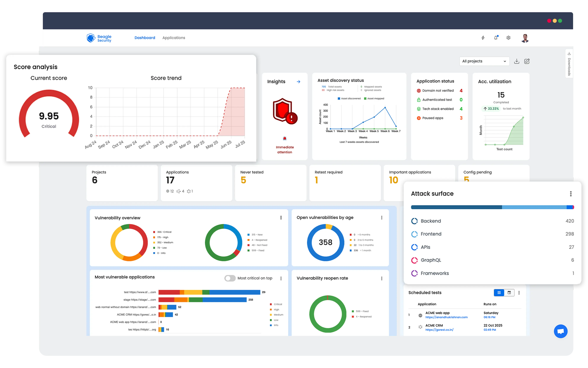588x368 pixels.
Task: Switch Scheduled tests to calendar view
Action: (x=509, y=293)
